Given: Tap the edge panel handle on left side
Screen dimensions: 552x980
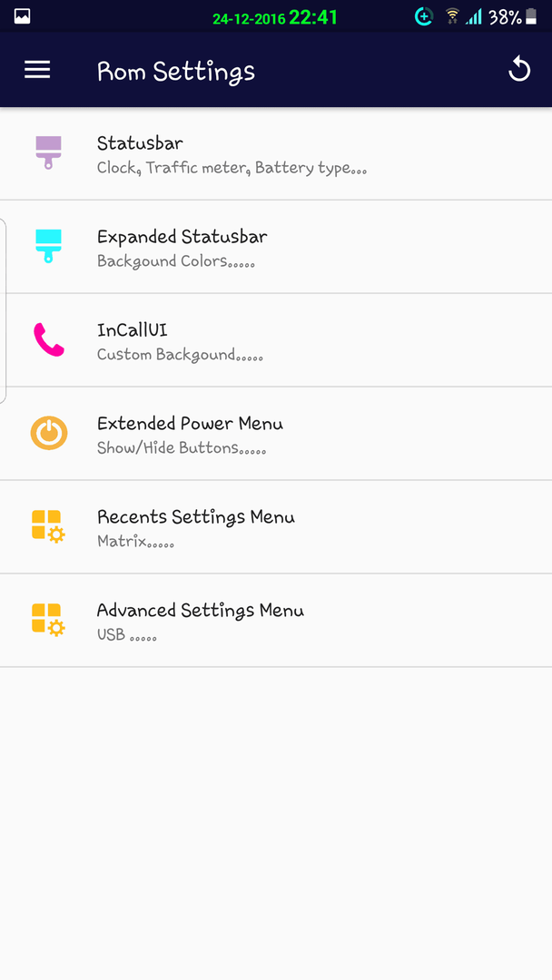Looking at the screenshot, I should coord(3,310).
